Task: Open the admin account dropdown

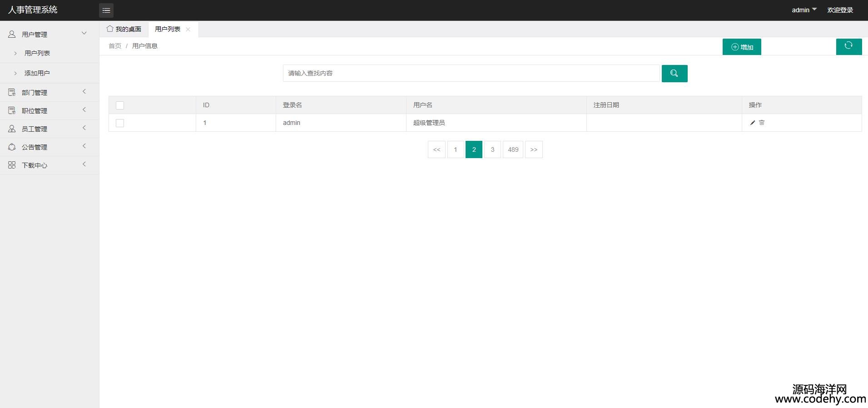Action: [x=804, y=10]
